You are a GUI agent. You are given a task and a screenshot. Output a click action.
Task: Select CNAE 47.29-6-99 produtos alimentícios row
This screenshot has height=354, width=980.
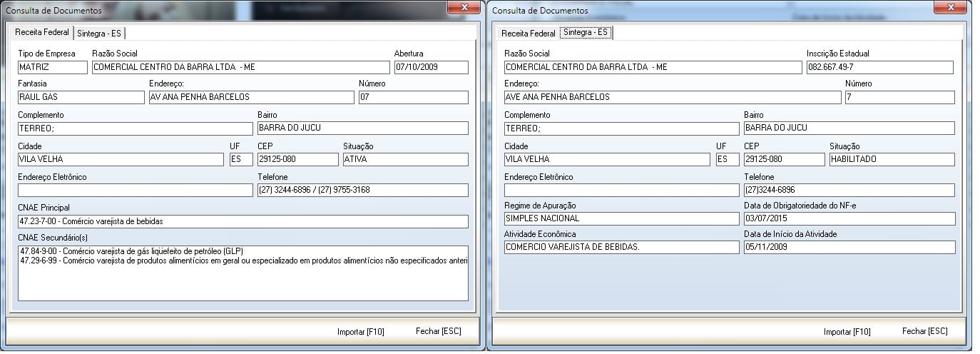click(x=243, y=261)
